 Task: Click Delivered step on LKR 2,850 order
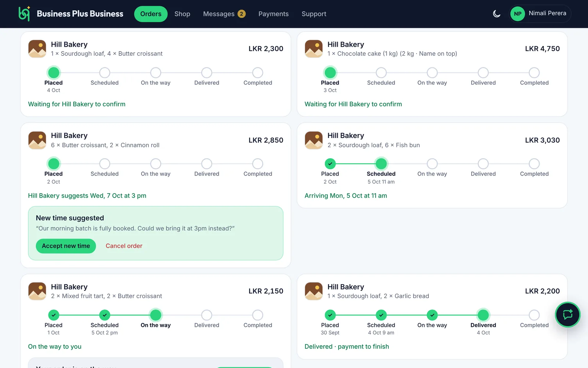point(207,164)
